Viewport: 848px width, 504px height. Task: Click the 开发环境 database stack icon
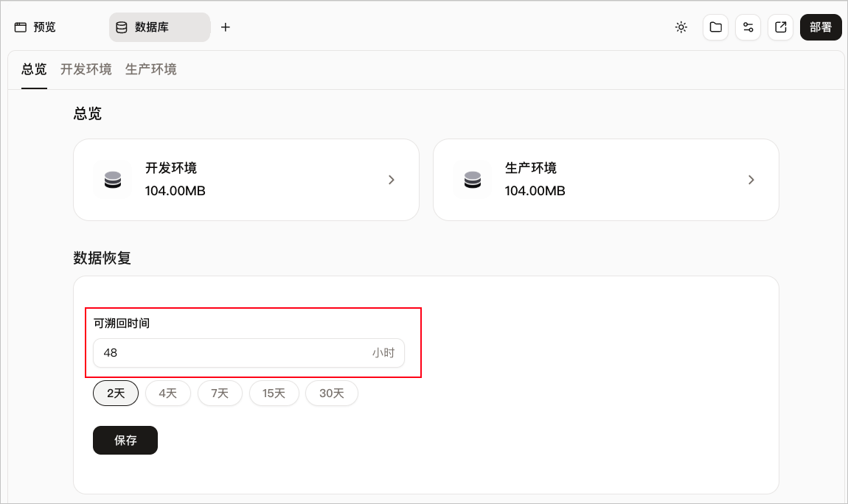[113, 179]
